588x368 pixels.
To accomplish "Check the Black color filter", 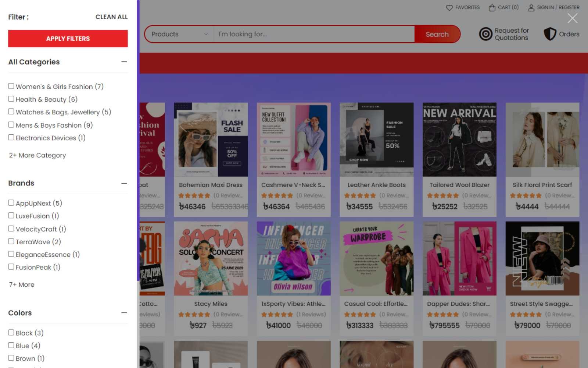I will tap(11, 333).
